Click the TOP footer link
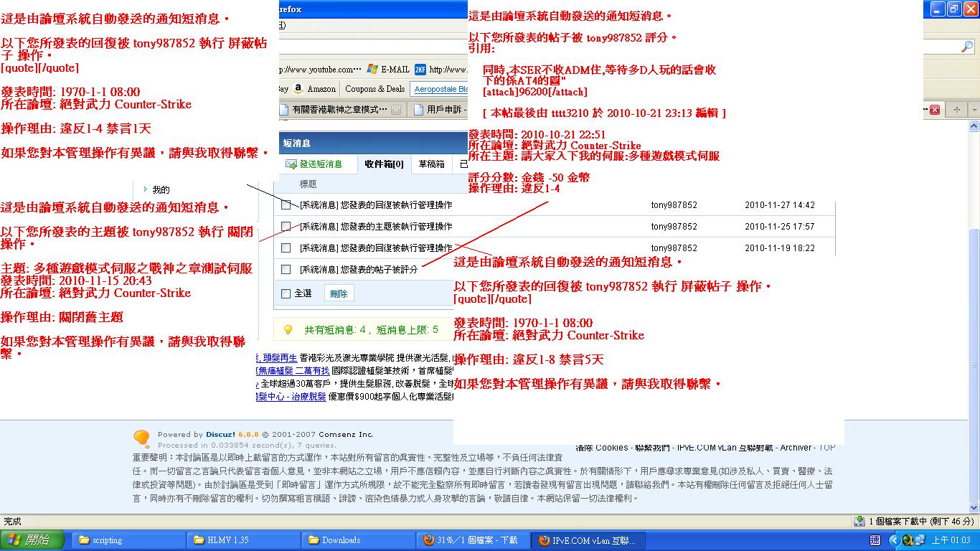Viewport: 980px width, 551px height. [x=827, y=448]
